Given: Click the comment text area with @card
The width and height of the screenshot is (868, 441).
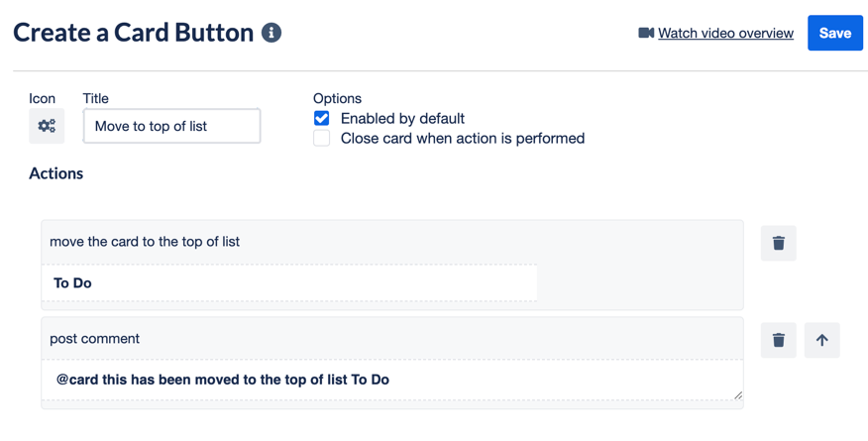Looking at the screenshot, I should pos(392,380).
